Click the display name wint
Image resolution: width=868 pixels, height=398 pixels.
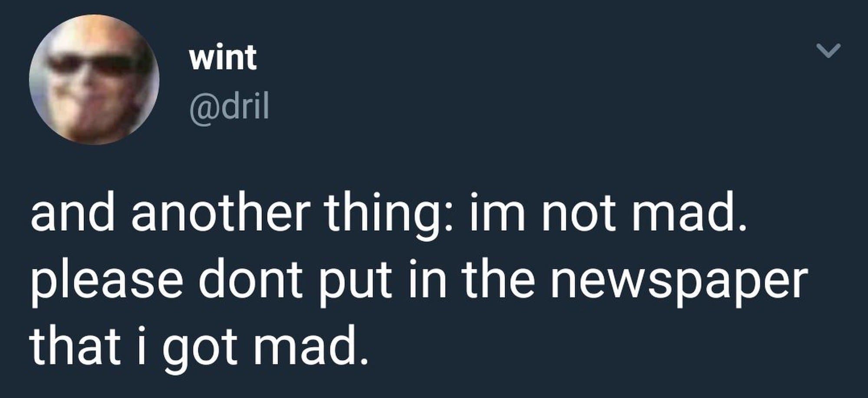223,58
